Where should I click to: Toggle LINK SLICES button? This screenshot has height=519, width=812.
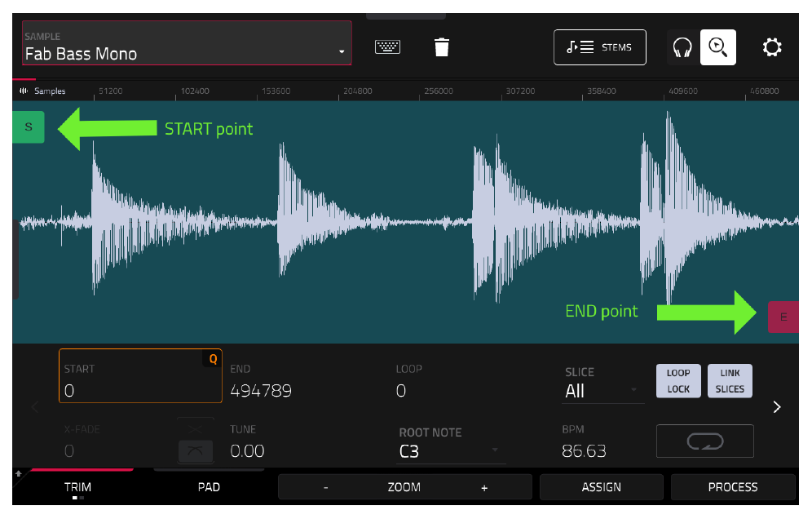tap(730, 381)
